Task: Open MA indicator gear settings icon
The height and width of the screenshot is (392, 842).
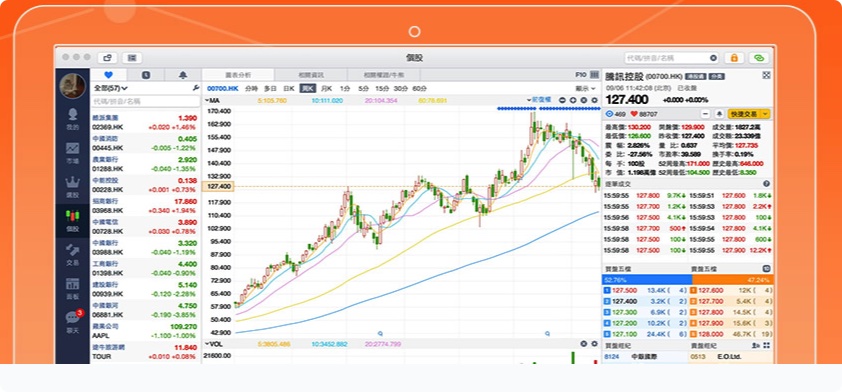Action: click(x=594, y=100)
